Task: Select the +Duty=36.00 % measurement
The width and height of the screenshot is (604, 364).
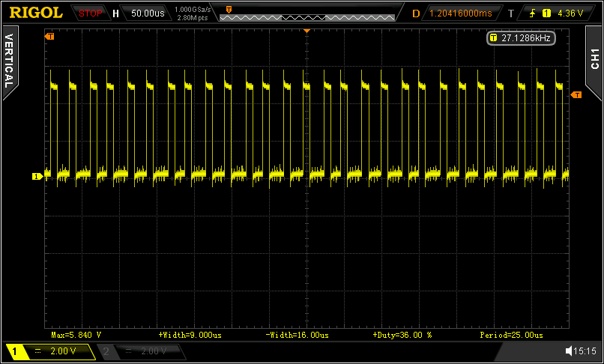Action: [x=402, y=335]
